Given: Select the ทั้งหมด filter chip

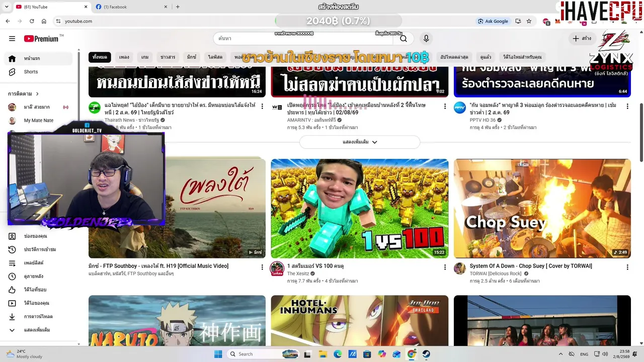Looking at the screenshot, I should pyautogui.click(x=100, y=57).
